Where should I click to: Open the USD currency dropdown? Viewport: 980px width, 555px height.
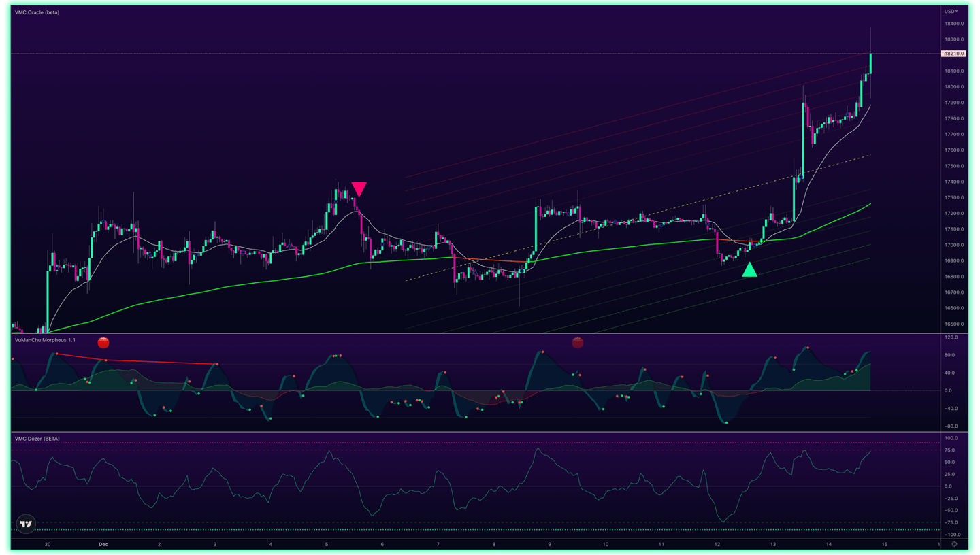951,11
